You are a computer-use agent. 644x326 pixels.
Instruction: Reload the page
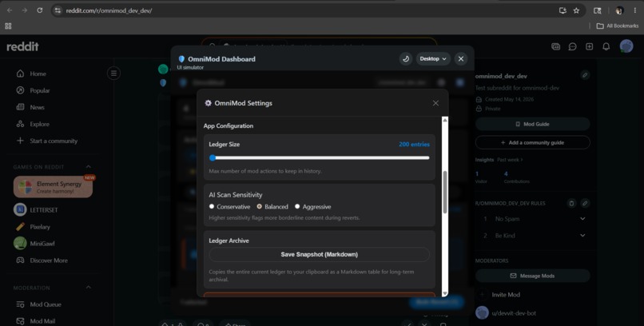point(39,10)
